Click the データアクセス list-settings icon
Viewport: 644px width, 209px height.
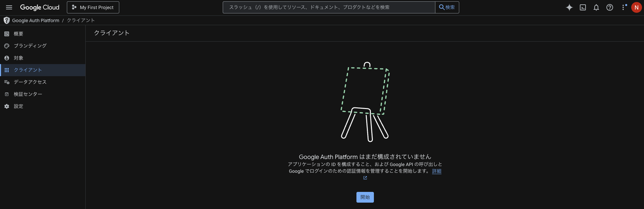pyautogui.click(x=7, y=82)
